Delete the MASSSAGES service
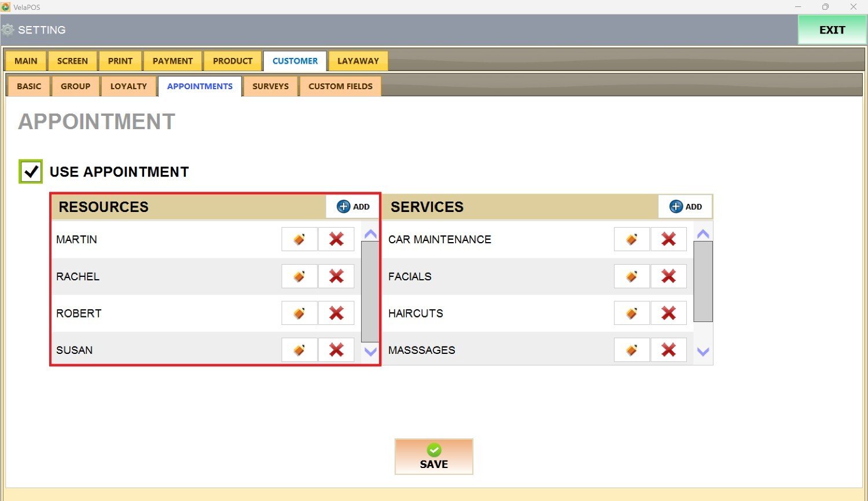Viewport: 868px width, 501px height. [x=668, y=350]
